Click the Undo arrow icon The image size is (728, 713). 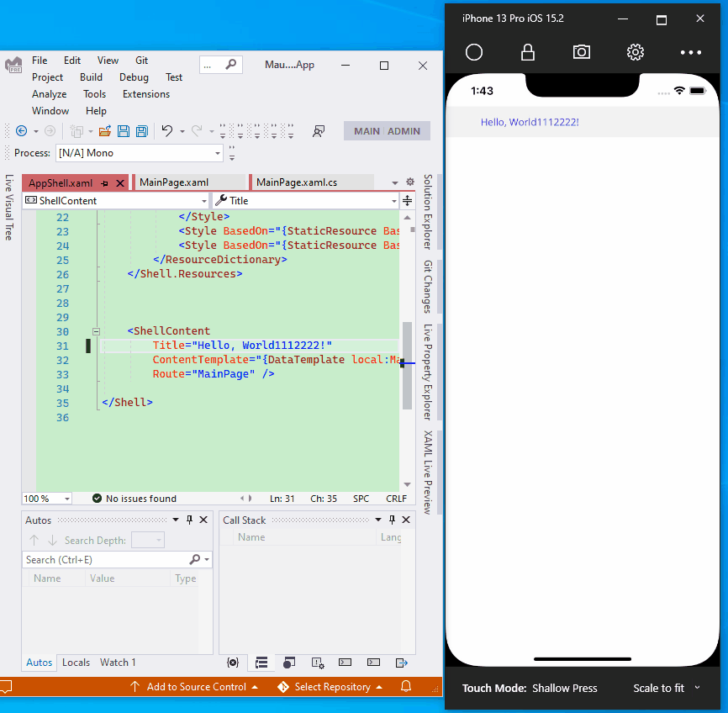point(167,131)
